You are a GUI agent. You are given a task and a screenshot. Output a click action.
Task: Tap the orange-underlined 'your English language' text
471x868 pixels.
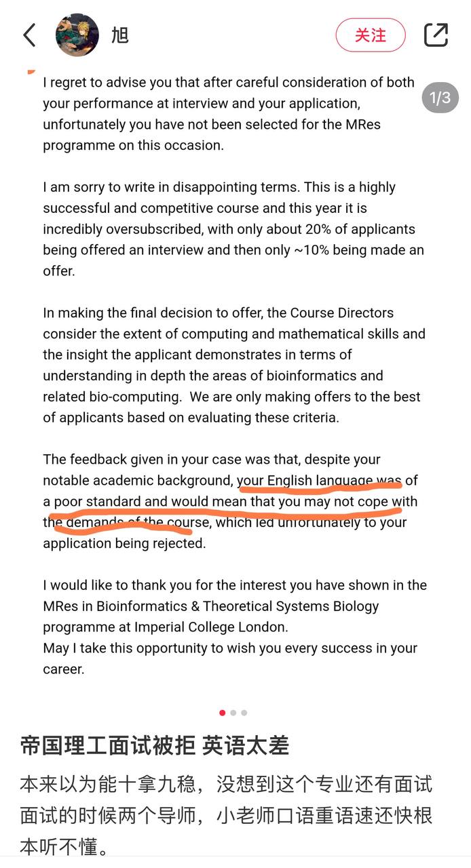pyautogui.click(x=319, y=481)
